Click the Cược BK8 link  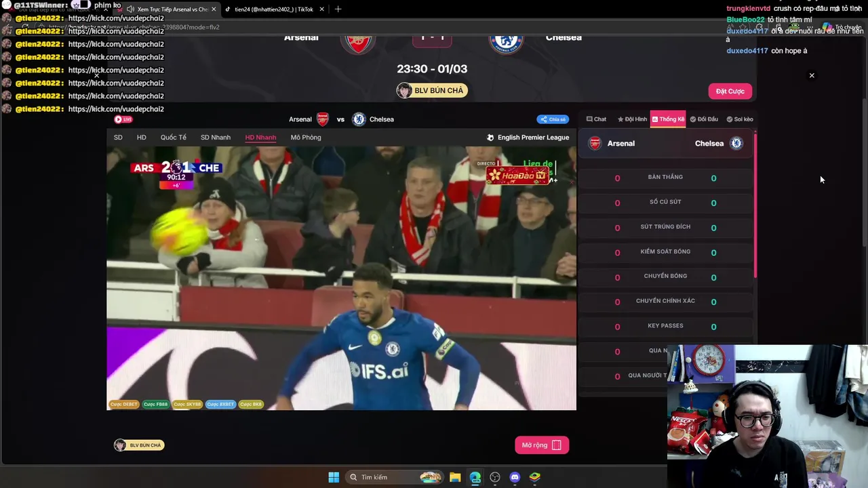[x=250, y=405]
